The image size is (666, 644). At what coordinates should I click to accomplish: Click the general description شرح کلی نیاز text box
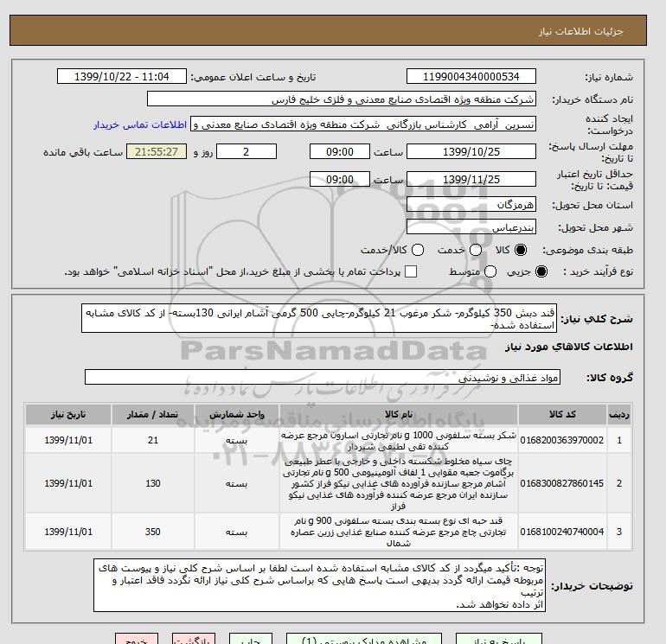click(319, 318)
